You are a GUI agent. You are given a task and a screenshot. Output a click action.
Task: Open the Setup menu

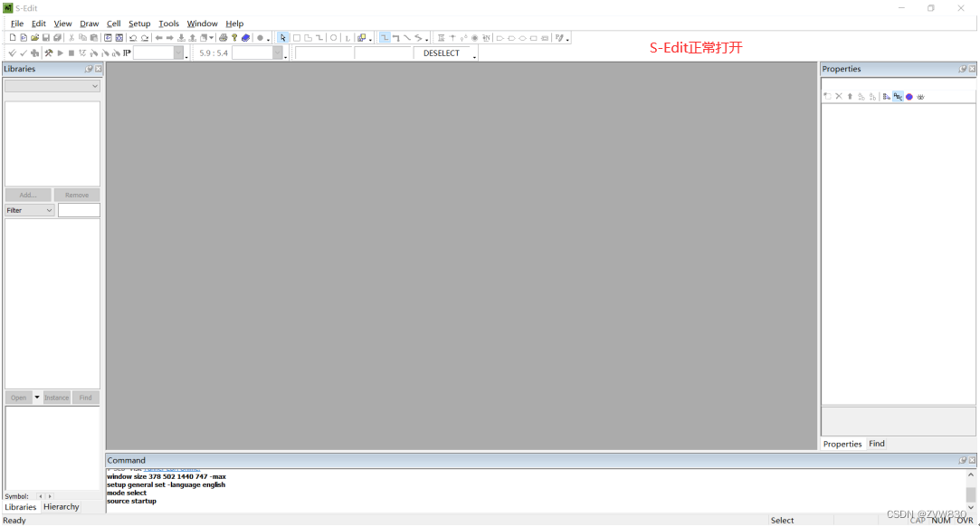(x=139, y=24)
